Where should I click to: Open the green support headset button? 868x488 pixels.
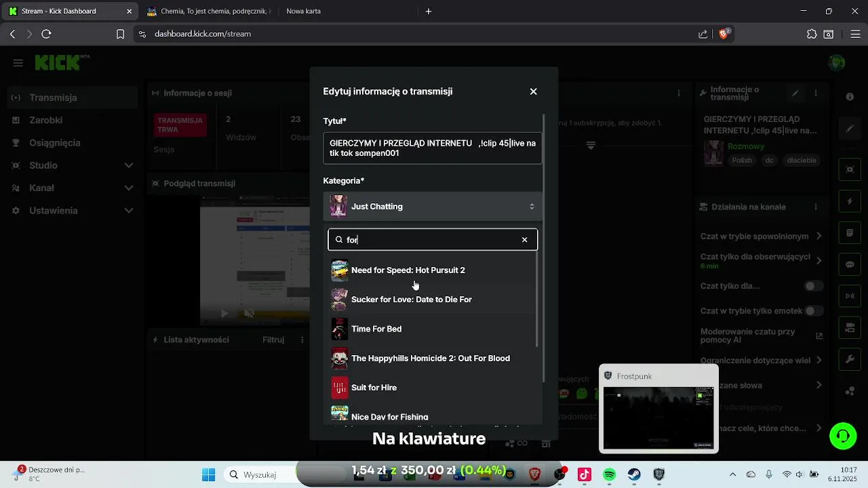(x=843, y=436)
